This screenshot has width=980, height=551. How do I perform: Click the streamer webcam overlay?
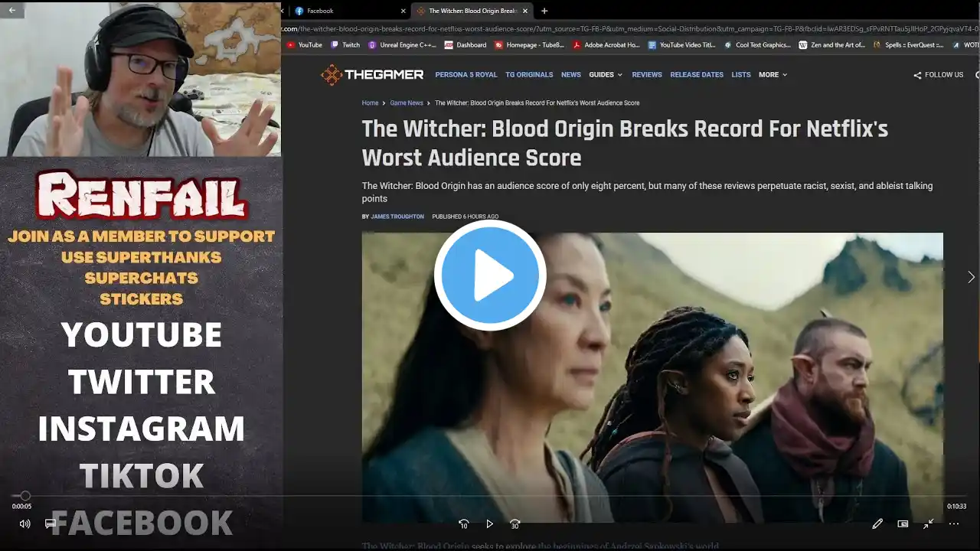[x=141, y=78]
